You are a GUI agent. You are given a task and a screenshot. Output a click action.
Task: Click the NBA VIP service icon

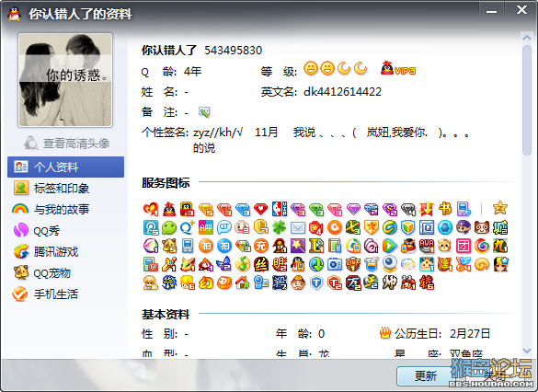[280, 209]
